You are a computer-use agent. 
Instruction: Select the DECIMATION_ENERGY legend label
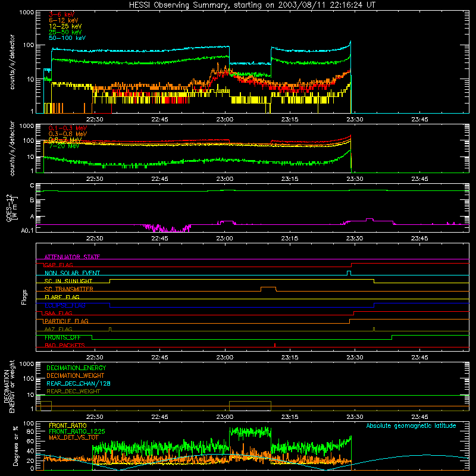(x=76, y=368)
